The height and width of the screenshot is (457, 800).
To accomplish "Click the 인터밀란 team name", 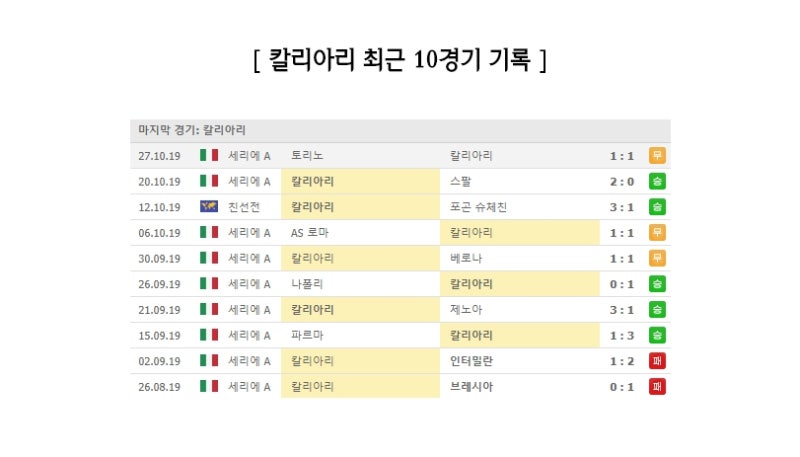I will [472, 360].
